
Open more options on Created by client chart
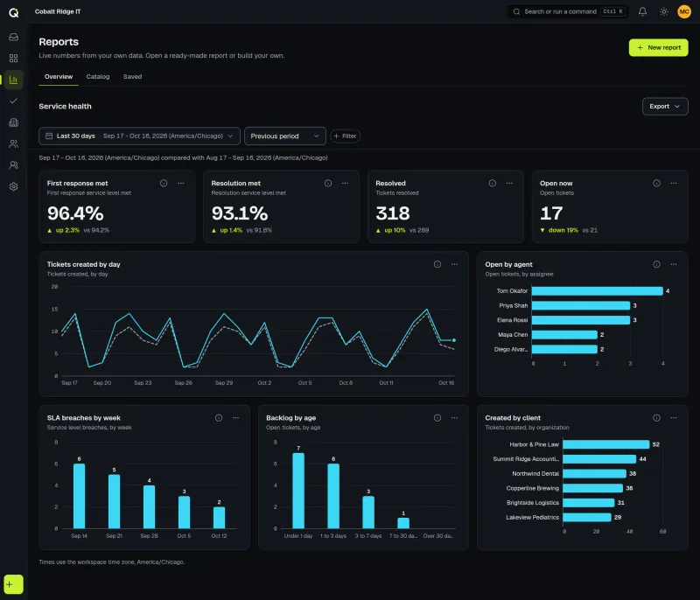[x=674, y=418]
